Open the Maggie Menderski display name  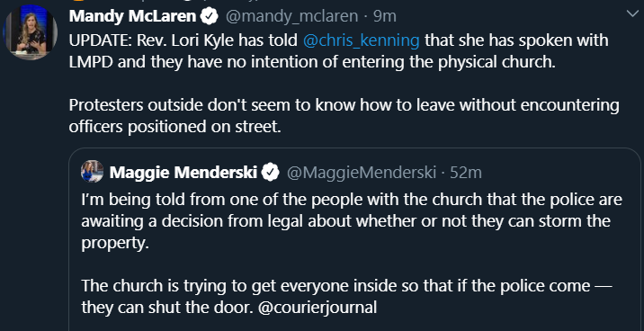[x=183, y=173]
